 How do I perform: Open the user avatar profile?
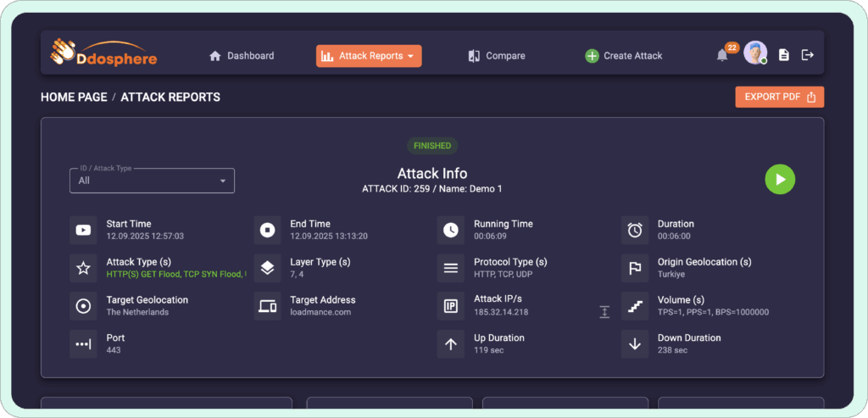pos(754,53)
